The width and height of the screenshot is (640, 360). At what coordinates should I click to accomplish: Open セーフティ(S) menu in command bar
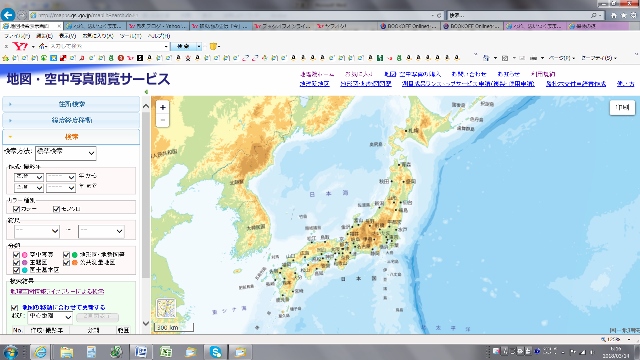coord(599,58)
